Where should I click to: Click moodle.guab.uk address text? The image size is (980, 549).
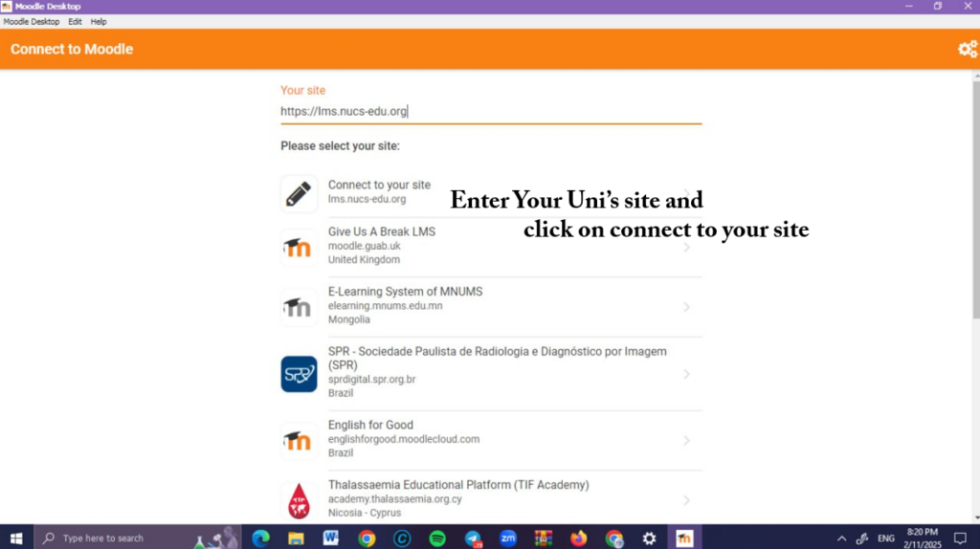pos(365,246)
